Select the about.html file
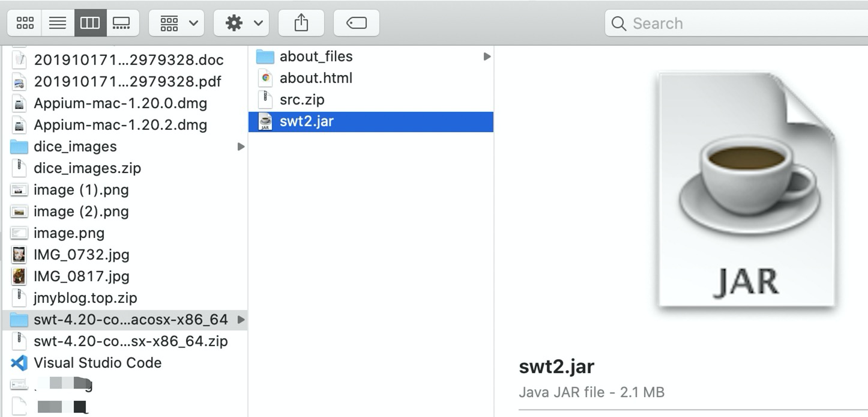The height and width of the screenshot is (417, 868). pyautogui.click(x=316, y=78)
